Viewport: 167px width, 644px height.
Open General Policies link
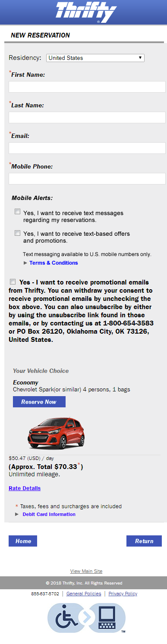tap(84, 594)
